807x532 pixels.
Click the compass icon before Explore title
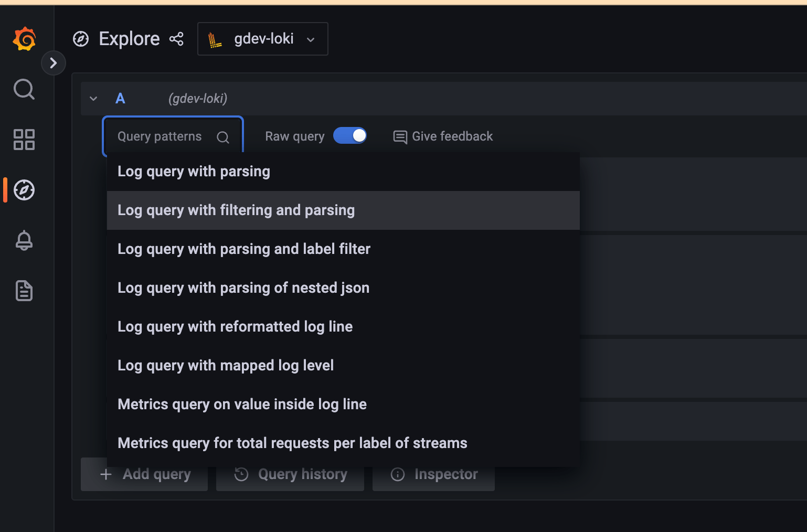81,39
